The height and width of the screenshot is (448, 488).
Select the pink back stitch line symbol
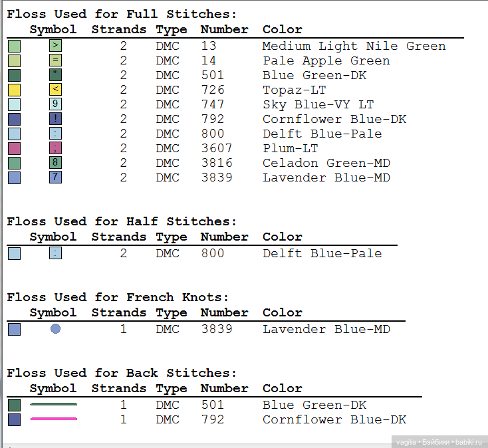53,419
